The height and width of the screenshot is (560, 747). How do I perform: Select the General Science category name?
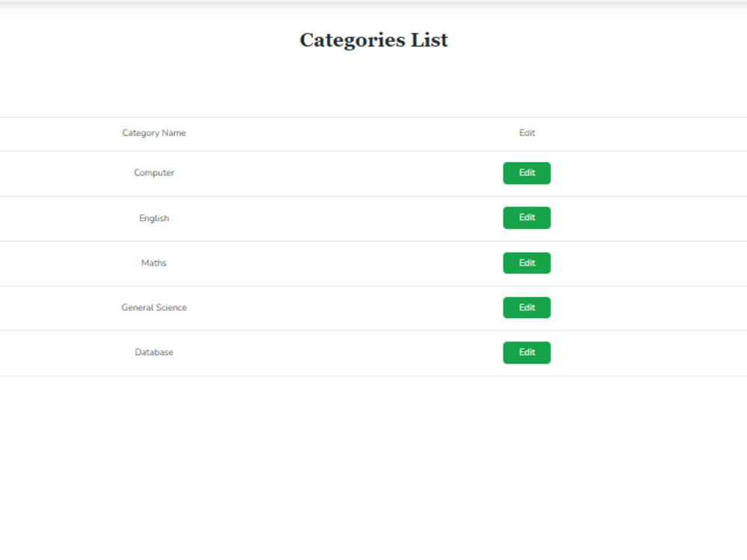[x=154, y=307]
